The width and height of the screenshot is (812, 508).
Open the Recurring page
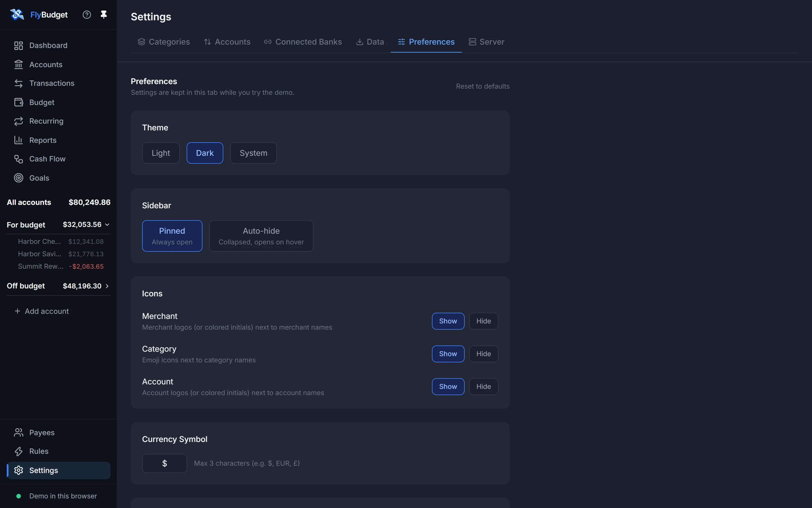(x=58, y=121)
